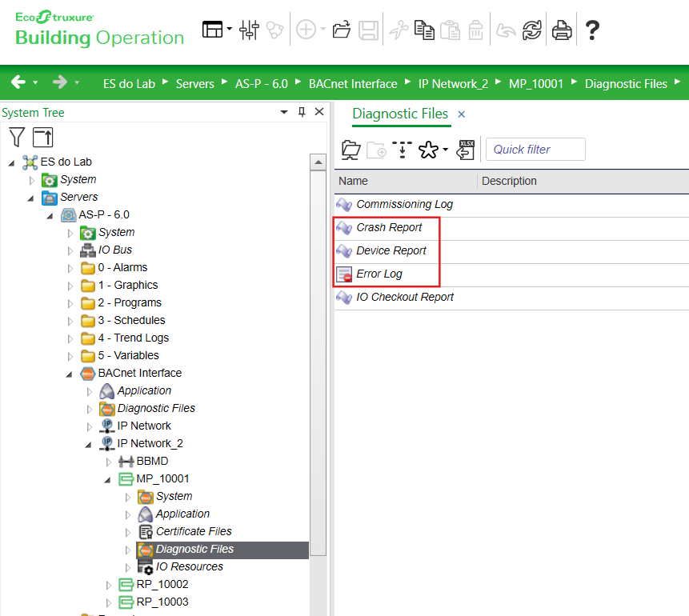Click the MP_10001 breadcrumb
The image size is (689, 616).
pyautogui.click(x=536, y=83)
